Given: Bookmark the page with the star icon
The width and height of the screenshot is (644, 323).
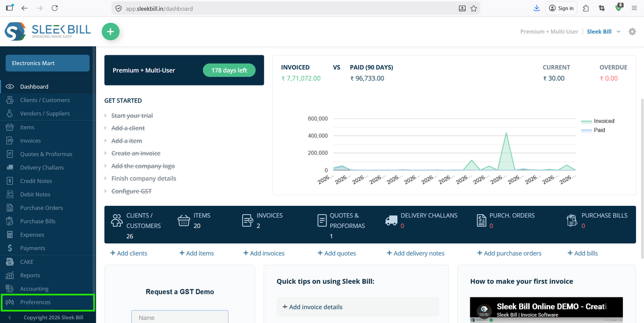Looking at the screenshot, I should tap(473, 8).
